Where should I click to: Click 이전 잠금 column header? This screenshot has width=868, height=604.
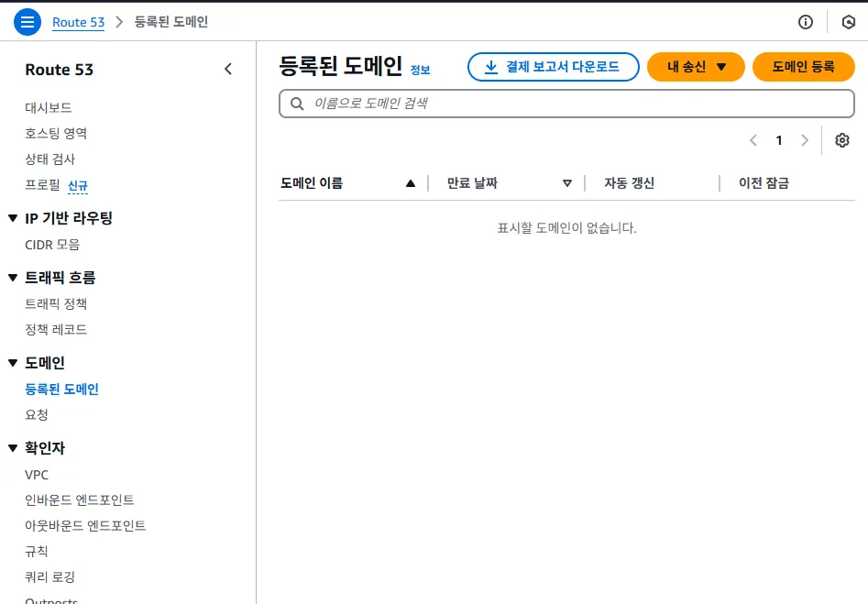point(764,183)
